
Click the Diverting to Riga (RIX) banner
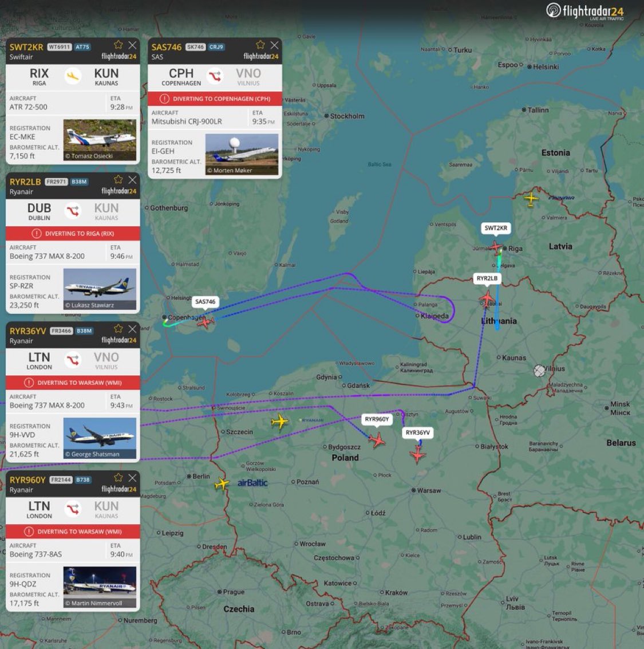pyautogui.click(x=73, y=234)
